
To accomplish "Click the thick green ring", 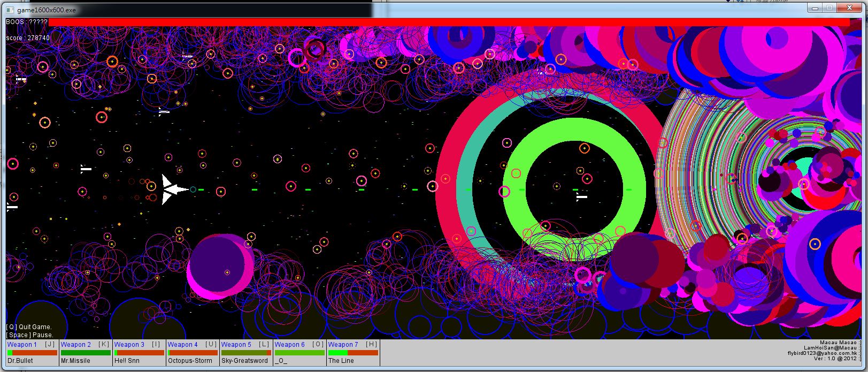I will click(x=574, y=190).
